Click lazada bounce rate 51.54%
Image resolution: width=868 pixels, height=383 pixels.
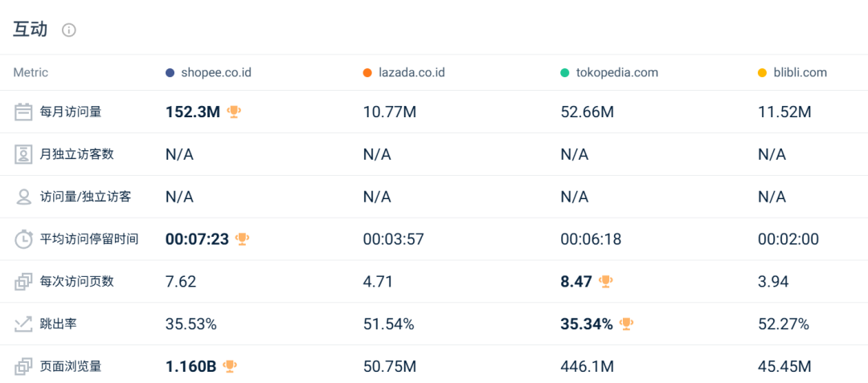(389, 324)
